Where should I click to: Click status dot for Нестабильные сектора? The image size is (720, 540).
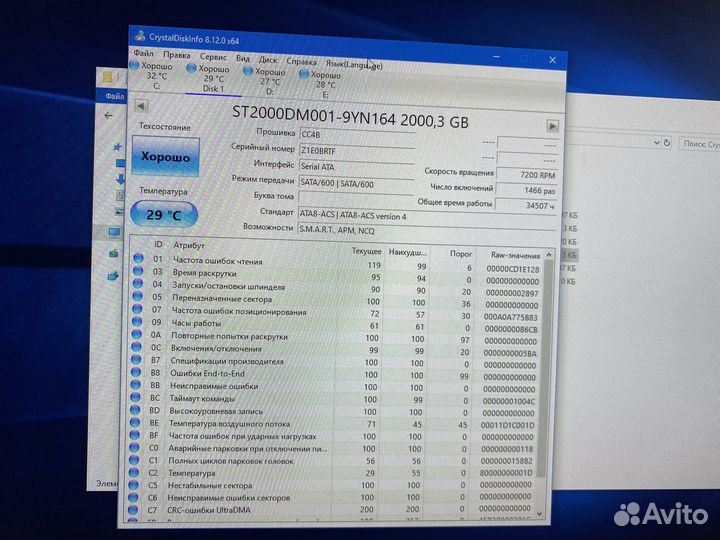pos(133,484)
